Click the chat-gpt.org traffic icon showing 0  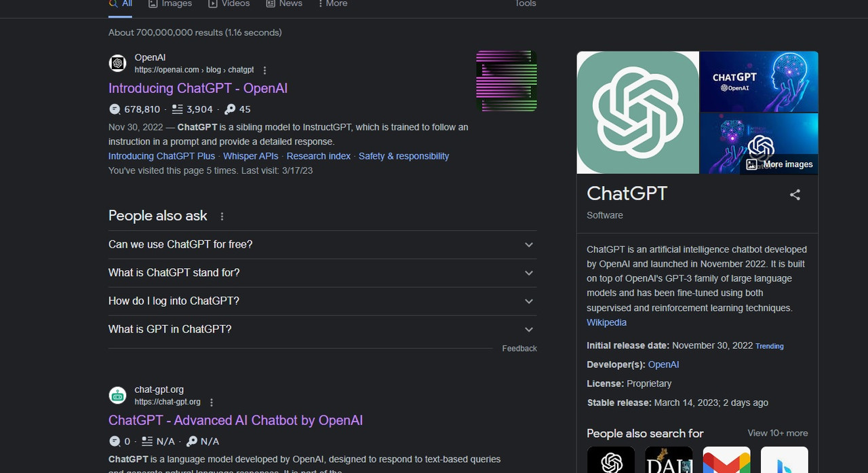(115, 441)
